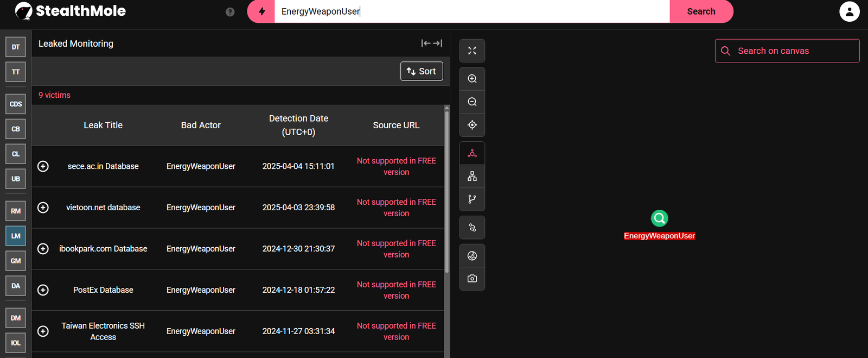Image resolution: width=868 pixels, height=358 pixels.
Task: Click Source URL notice in PostEx row
Action: [x=396, y=290]
